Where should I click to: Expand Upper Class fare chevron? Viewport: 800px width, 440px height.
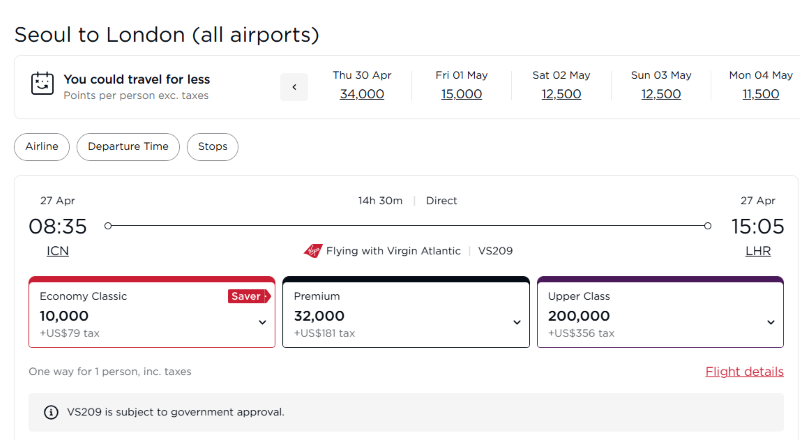[x=771, y=322]
